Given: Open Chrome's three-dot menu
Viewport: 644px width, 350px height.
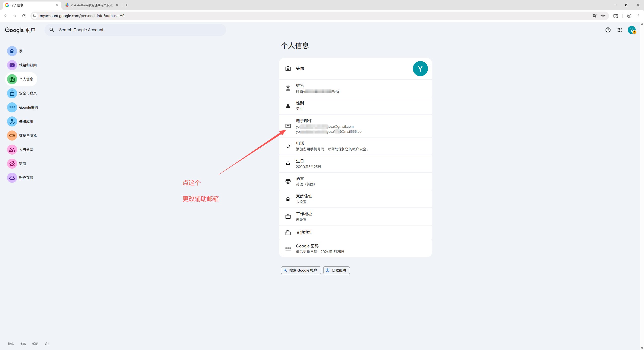Looking at the screenshot, I should tap(638, 16).
